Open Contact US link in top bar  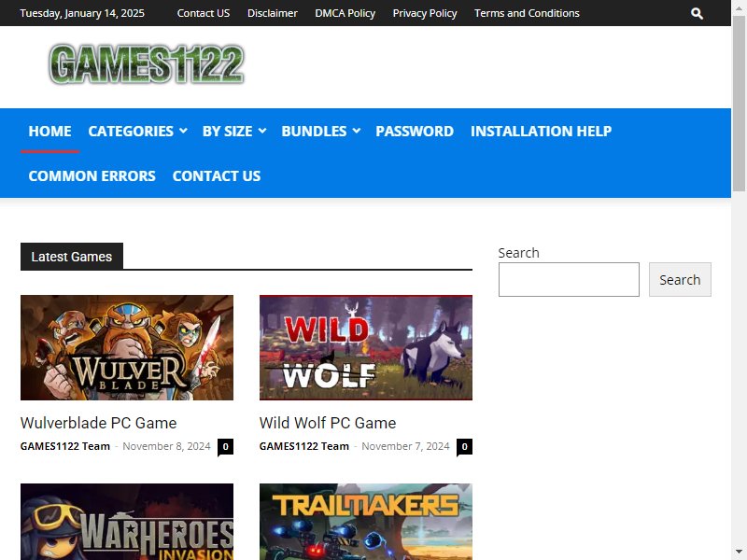click(204, 13)
